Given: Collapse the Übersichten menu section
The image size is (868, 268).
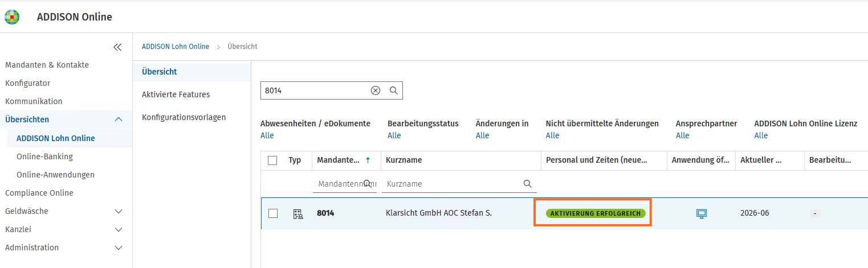Looking at the screenshot, I should click(119, 119).
